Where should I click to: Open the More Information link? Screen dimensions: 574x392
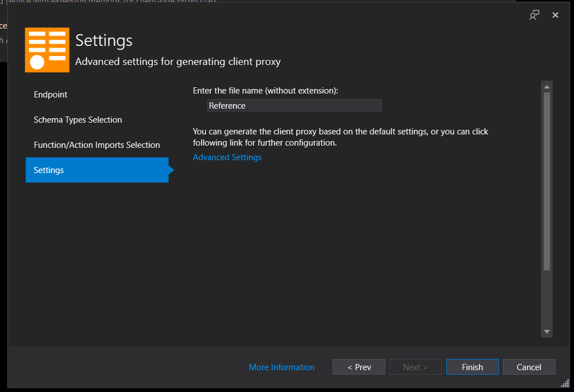click(x=282, y=367)
